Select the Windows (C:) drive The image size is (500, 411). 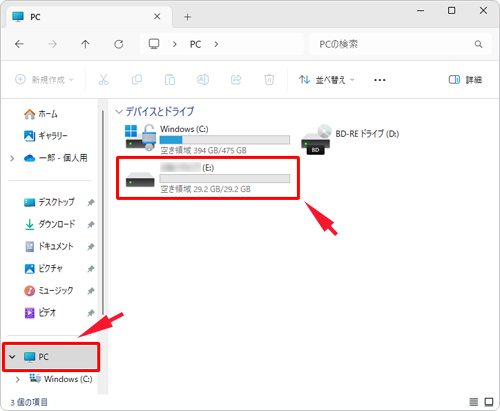point(207,139)
